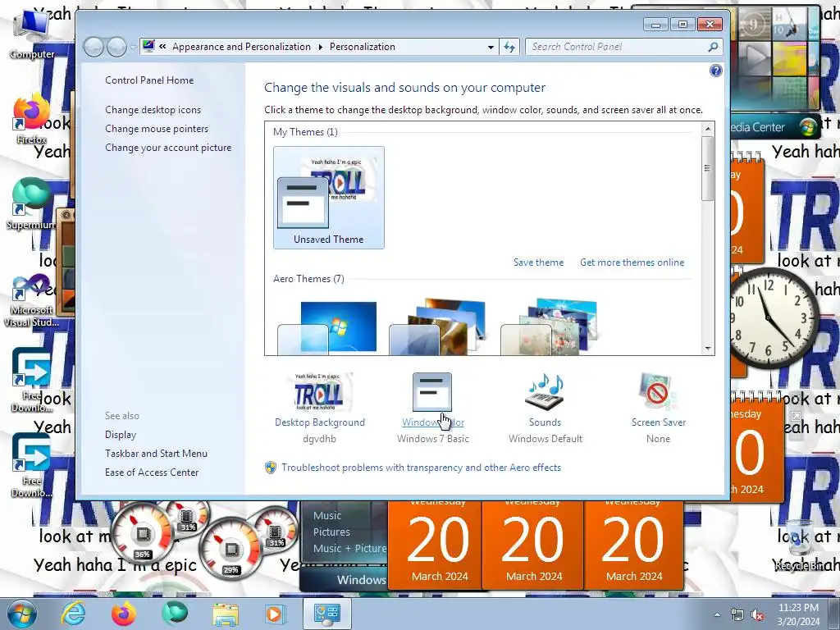Click the taskbar clock showing 11:23 PM
The height and width of the screenshot is (630, 840).
(x=798, y=614)
